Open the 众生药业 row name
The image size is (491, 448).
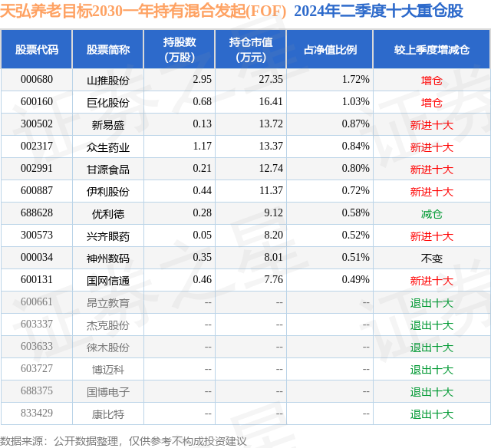[108, 147]
